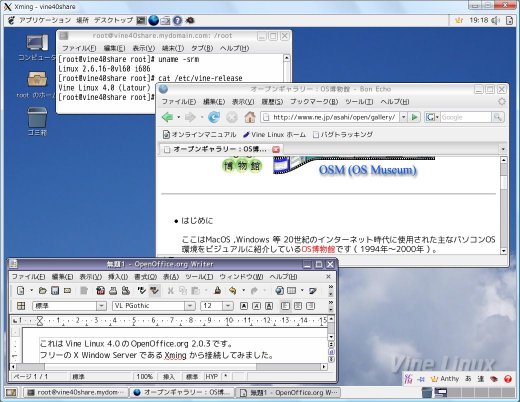520x402 pixels.
Task: Open the 履歴(S) menu in browser
Action: point(272,101)
